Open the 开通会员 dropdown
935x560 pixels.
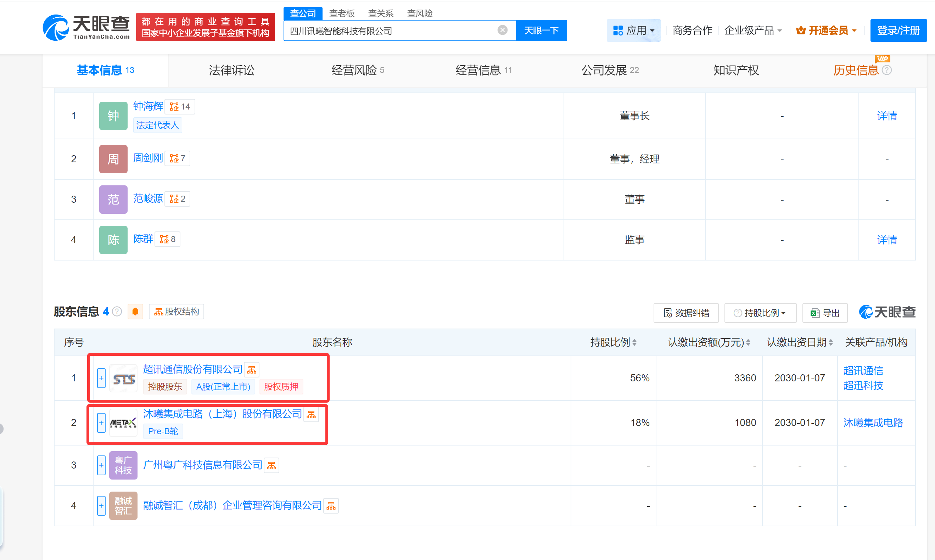826,30
